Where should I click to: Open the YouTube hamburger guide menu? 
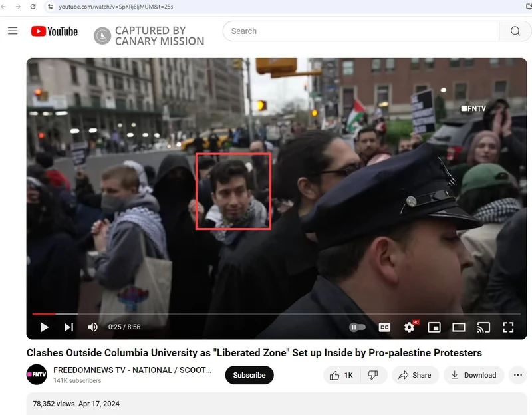coord(13,31)
